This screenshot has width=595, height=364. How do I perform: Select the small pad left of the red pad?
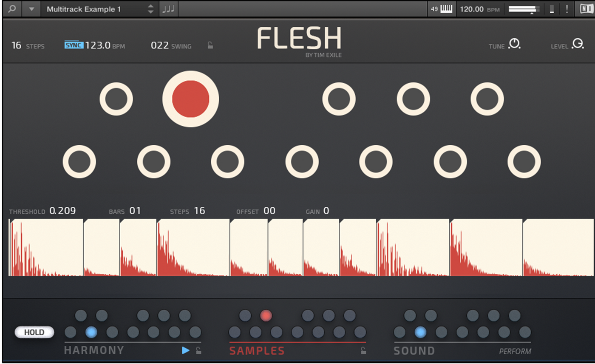tap(116, 99)
